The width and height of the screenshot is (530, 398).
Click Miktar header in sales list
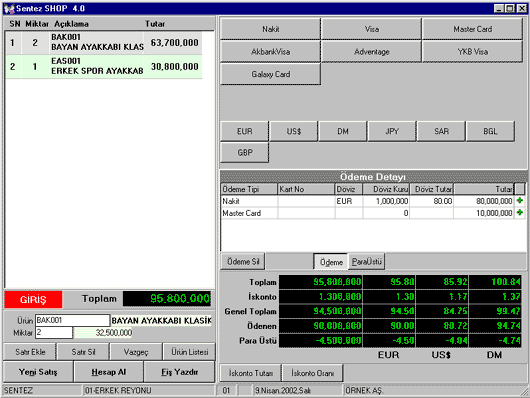37,24
